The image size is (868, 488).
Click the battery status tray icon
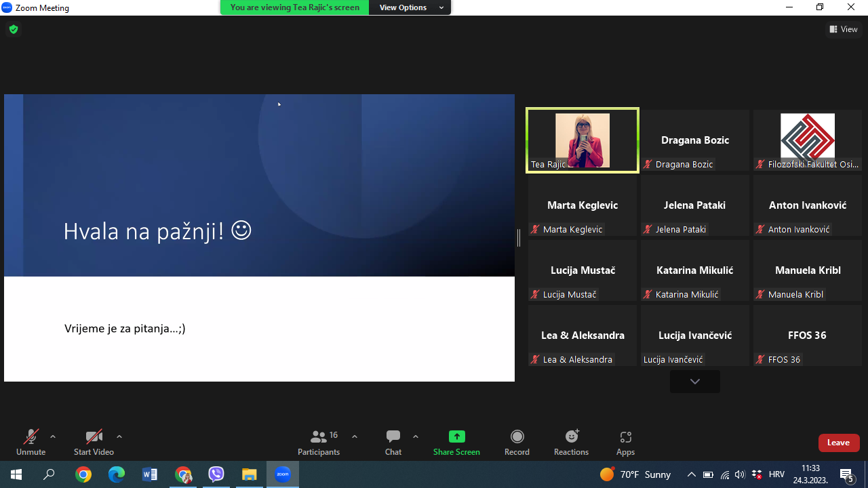click(x=708, y=474)
